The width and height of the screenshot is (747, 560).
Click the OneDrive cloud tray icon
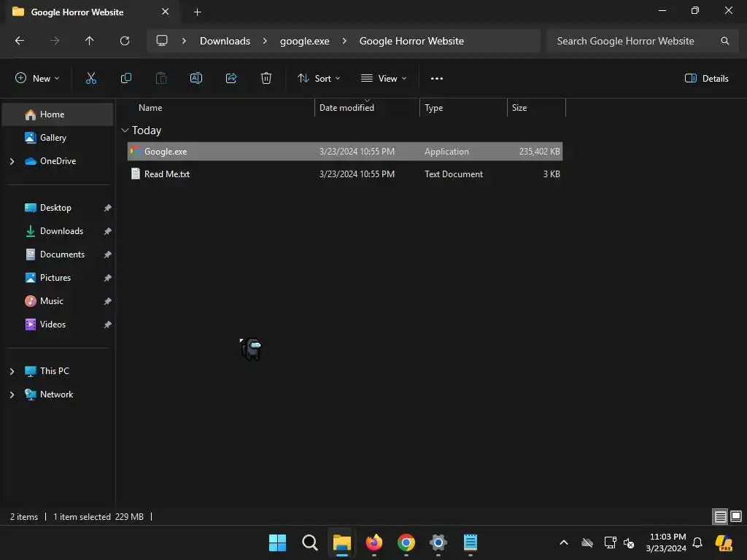coord(587,542)
